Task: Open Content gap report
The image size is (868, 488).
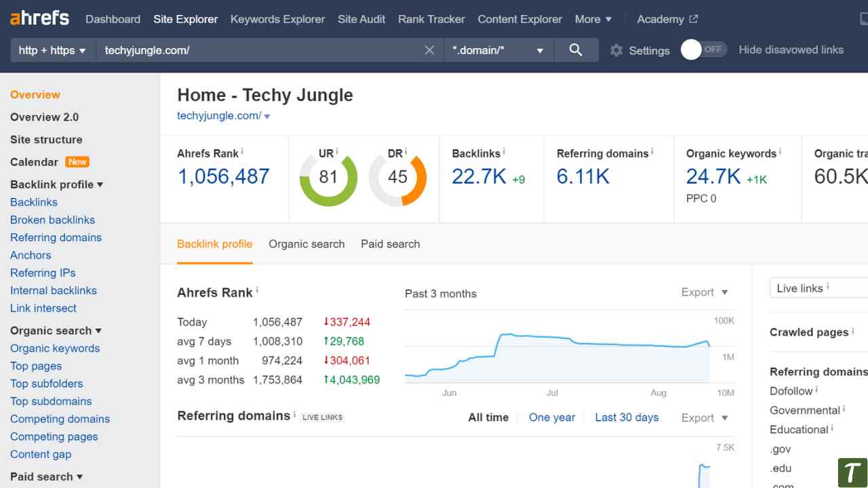Action: tap(41, 454)
